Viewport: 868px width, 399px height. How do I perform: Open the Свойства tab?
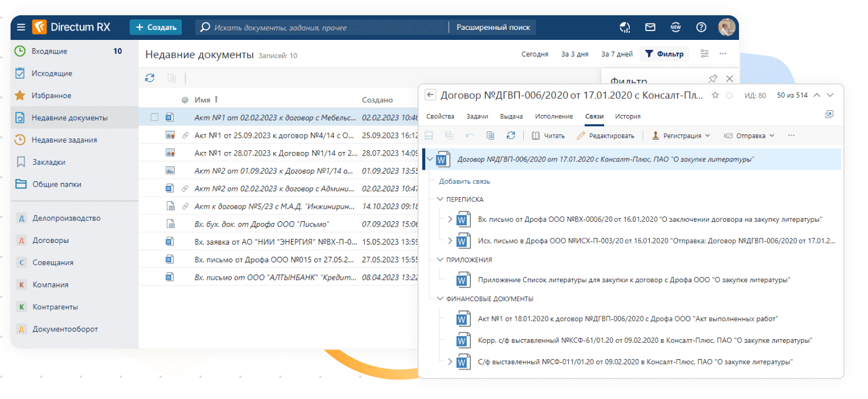[x=440, y=116]
